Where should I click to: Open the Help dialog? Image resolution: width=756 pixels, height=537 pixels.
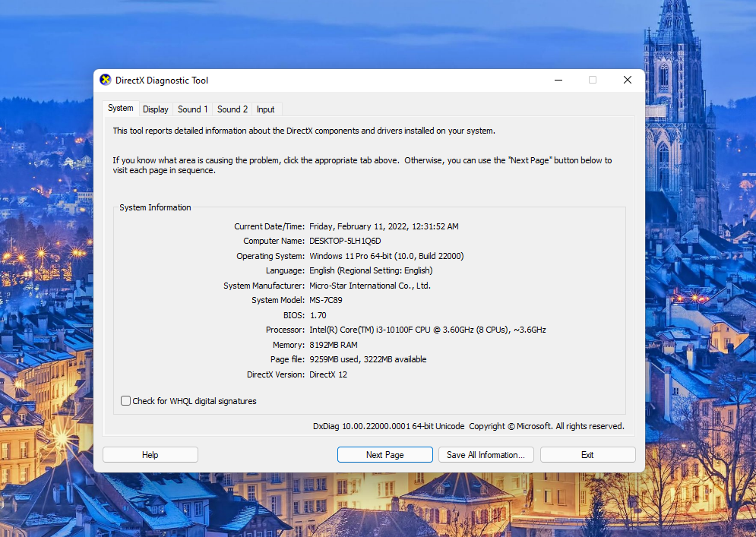tap(150, 454)
